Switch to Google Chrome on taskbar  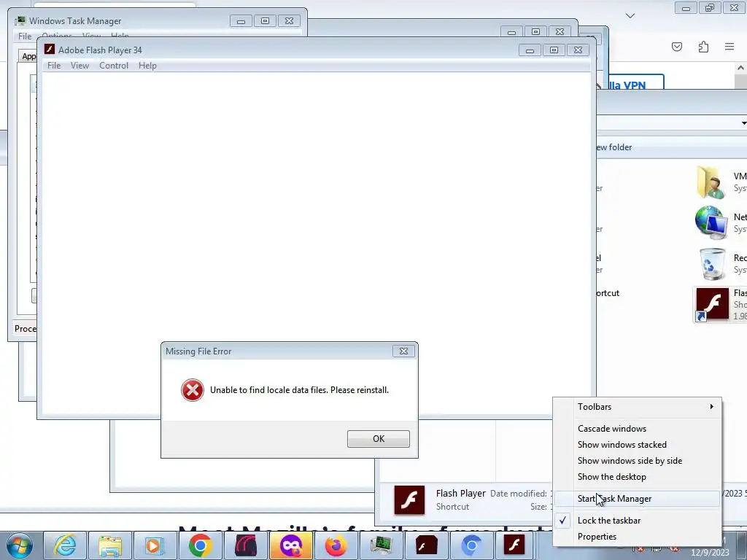point(200,545)
